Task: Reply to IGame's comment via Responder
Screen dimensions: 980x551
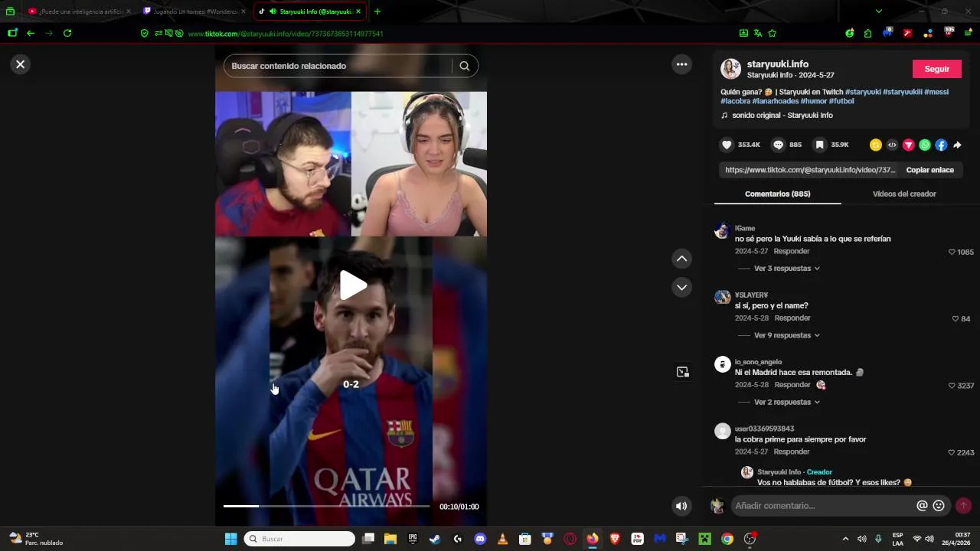Action: click(792, 251)
